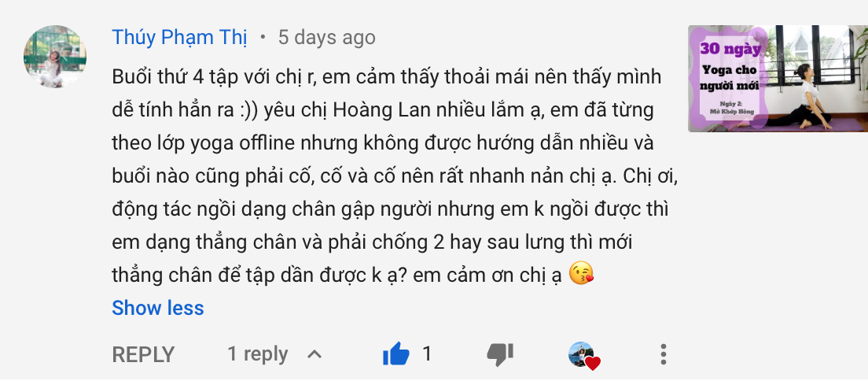Collapse comment with Show less
Screen dimensions: 868x381
pos(158,308)
